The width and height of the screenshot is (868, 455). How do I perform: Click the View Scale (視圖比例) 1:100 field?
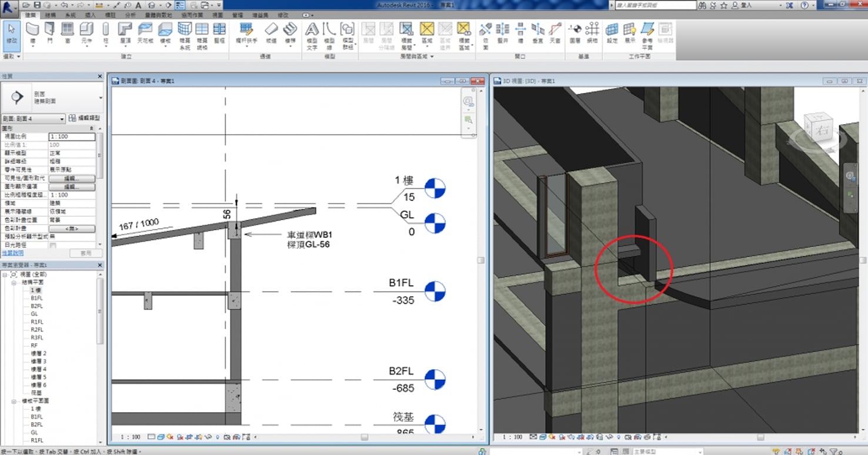(x=71, y=137)
